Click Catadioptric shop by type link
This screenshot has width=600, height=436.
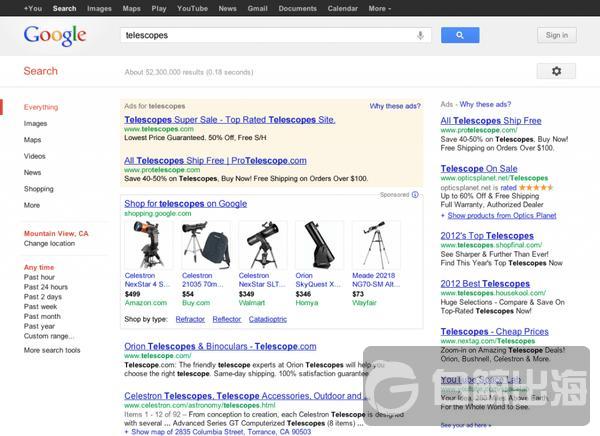[268, 319]
